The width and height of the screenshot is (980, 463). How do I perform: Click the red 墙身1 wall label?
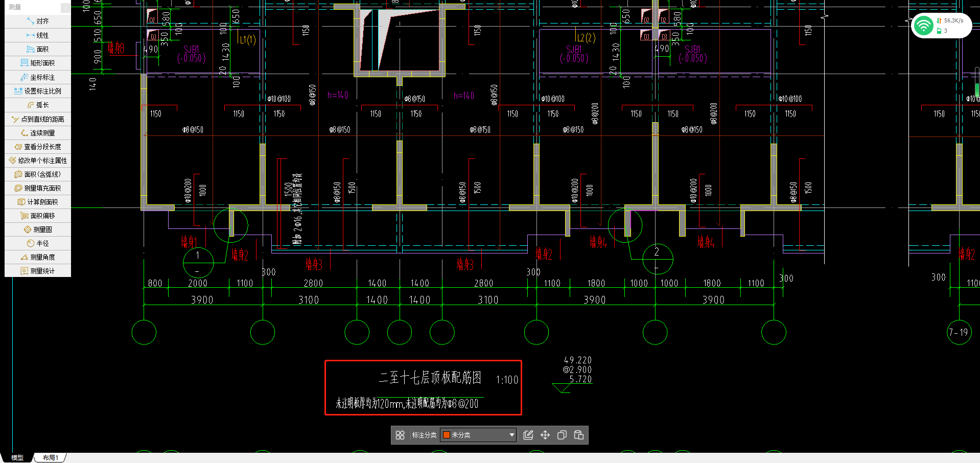pyautogui.click(x=189, y=241)
